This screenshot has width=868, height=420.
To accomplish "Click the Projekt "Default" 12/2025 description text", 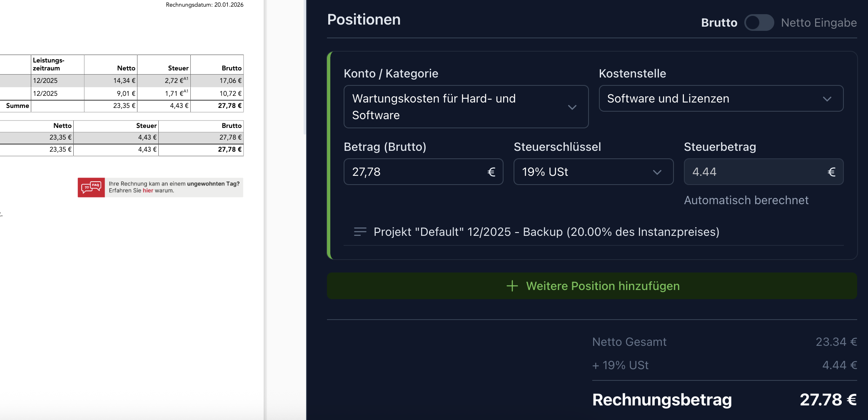I will point(546,232).
